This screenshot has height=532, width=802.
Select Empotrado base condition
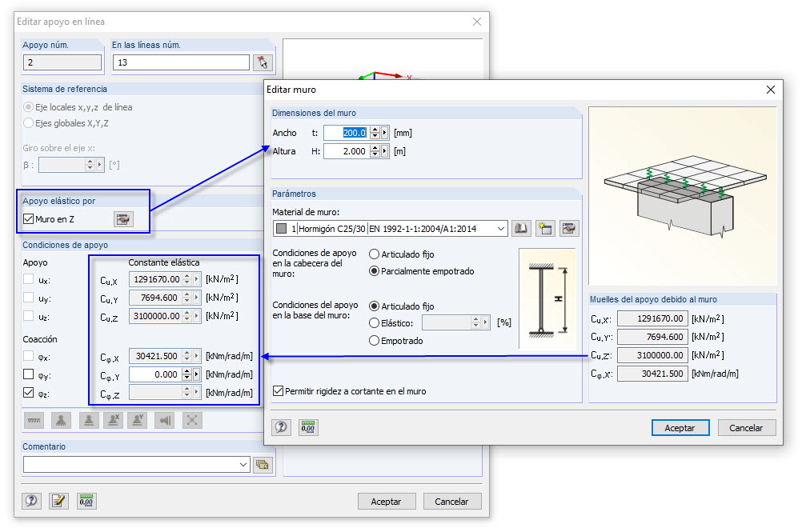(x=374, y=340)
